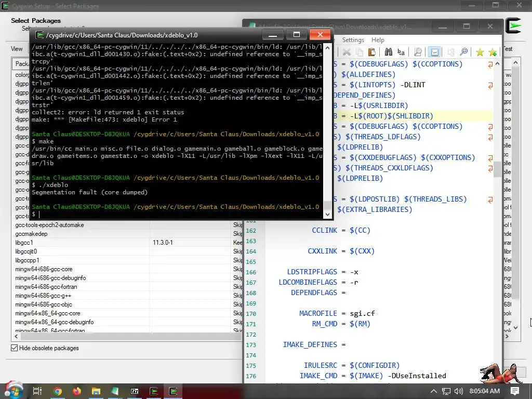Click line number 170 in editor gutter
This screenshot has width=532, height=399.
click(251, 314)
